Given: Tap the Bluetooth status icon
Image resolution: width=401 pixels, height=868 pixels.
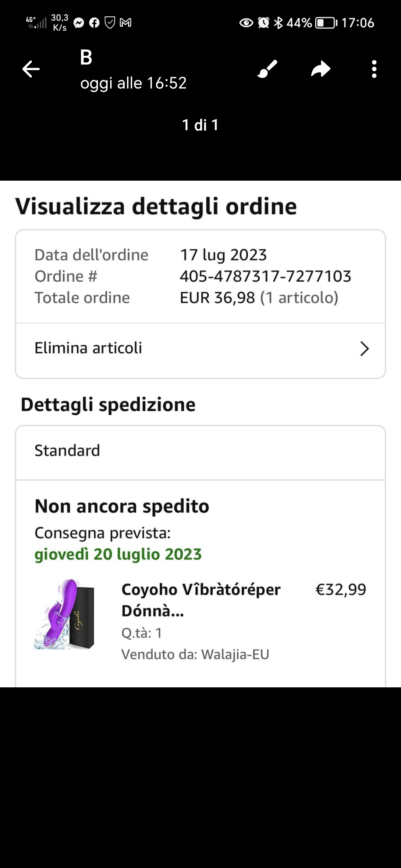Looking at the screenshot, I should tap(278, 23).
